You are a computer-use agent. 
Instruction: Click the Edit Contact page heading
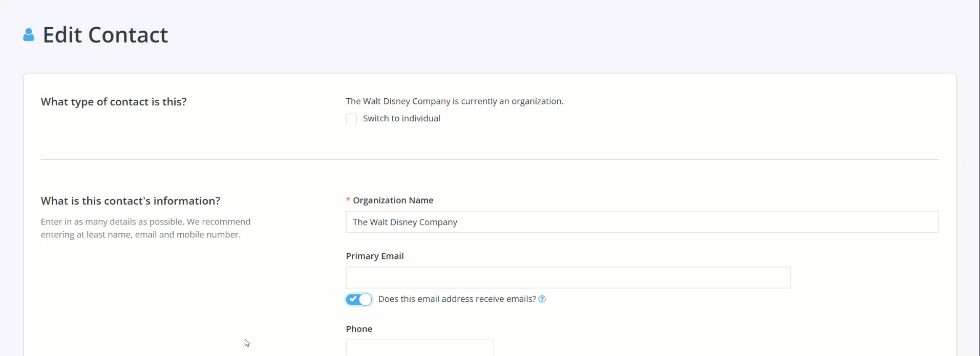pyautogui.click(x=105, y=34)
